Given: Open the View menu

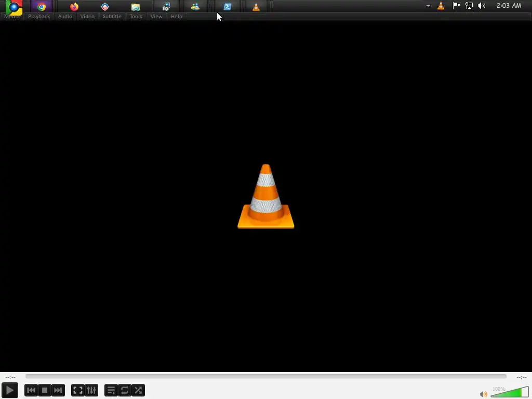Looking at the screenshot, I should pos(156,16).
